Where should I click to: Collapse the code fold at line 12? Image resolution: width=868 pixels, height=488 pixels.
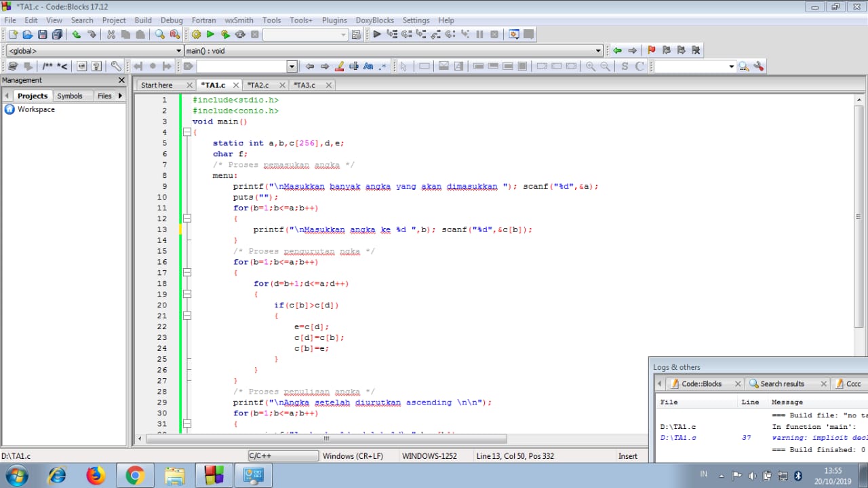(187, 219)
